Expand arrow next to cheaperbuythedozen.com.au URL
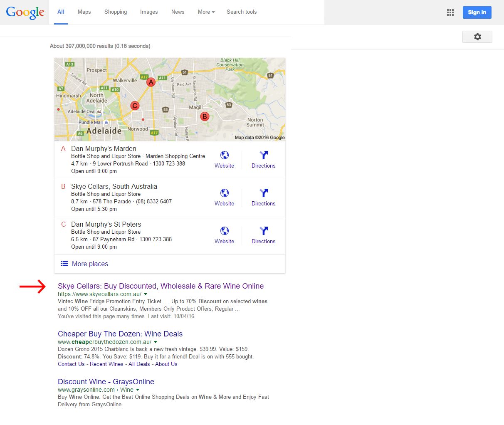This screenshot has height=425, width=504. [x=156, y=342]
